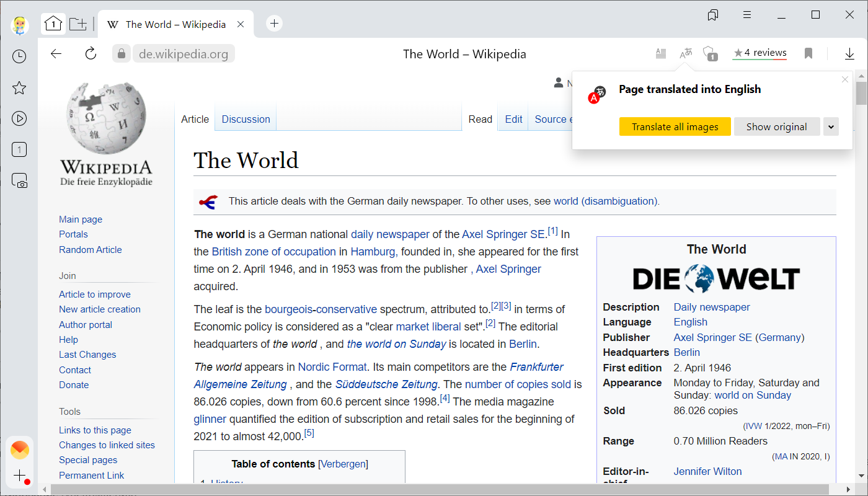Open the Contact link
Screen dimensions: 868x496
click(75, 370)
